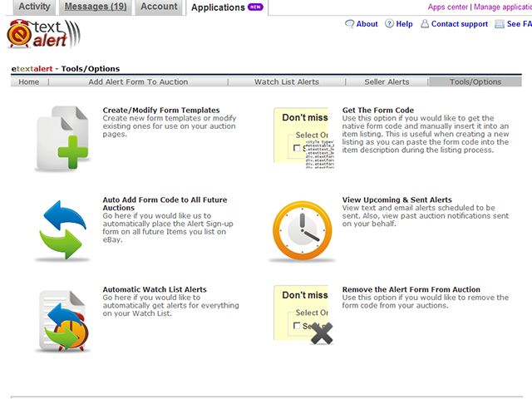The width and height of the screenshot is (532, 399).
Task: Open the Auto Add Form Code arrows icon
Action: 63,230
